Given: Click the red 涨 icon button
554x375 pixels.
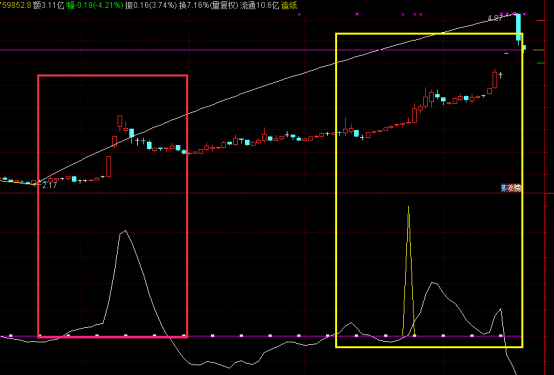Looking at the screenshot, I should click(x=511, y=188).
